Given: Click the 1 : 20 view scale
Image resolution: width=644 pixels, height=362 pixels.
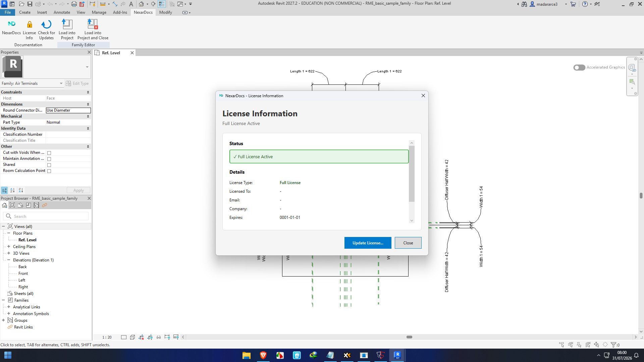Looking at the screenshot, I should [107, 337].
